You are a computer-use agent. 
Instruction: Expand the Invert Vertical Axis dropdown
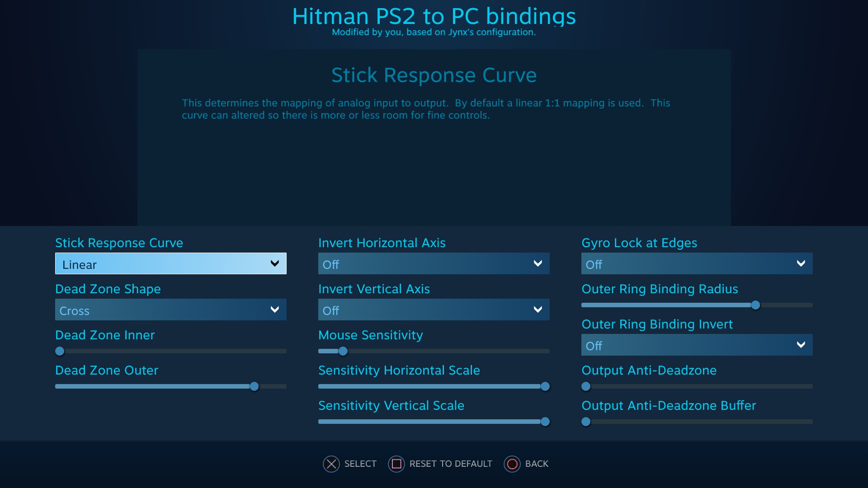434,310
